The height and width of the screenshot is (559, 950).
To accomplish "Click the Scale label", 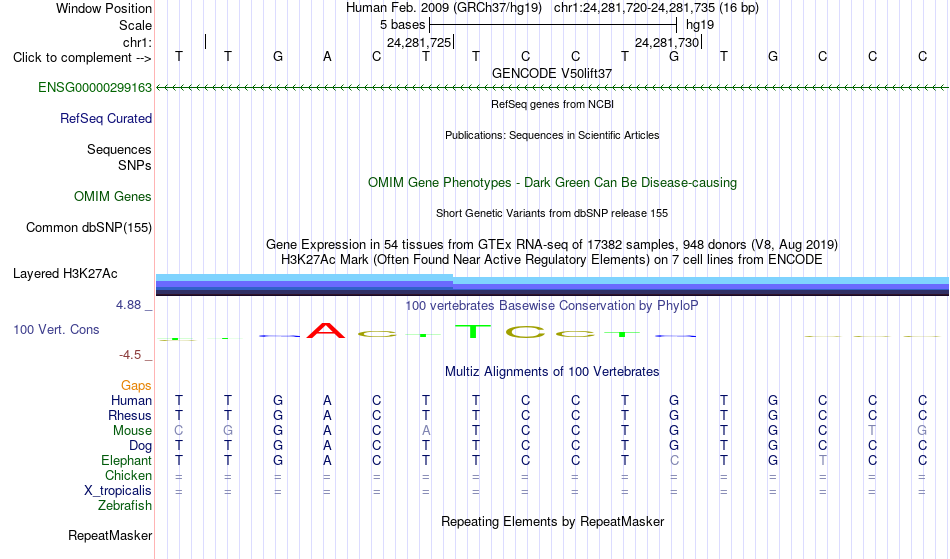I will coord(135,25).
